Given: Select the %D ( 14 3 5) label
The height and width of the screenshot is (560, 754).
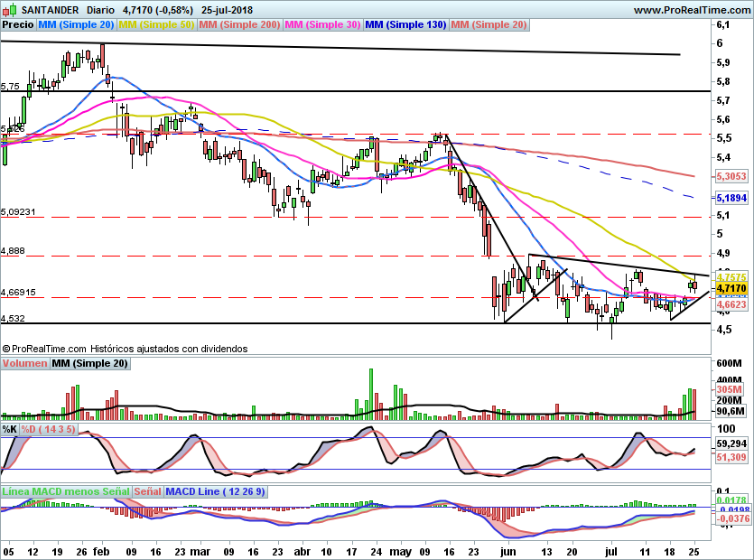Looking at the screenshot, I should point(48,429).
